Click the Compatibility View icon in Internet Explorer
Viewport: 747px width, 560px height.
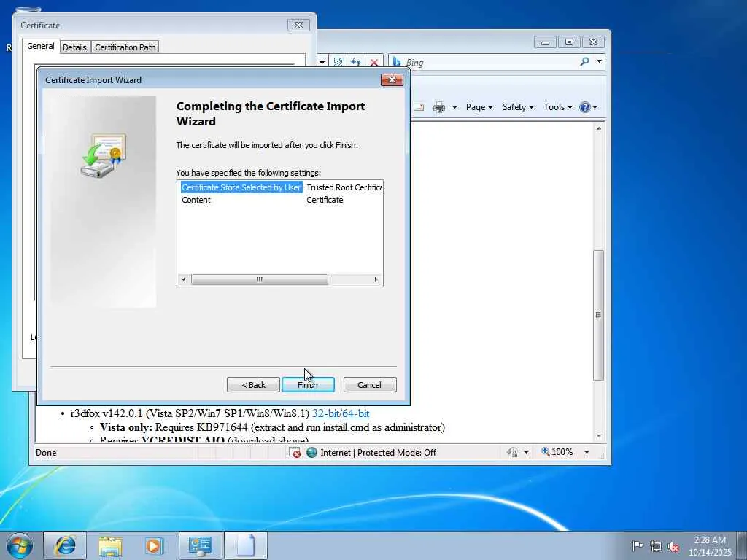[338, 63]
